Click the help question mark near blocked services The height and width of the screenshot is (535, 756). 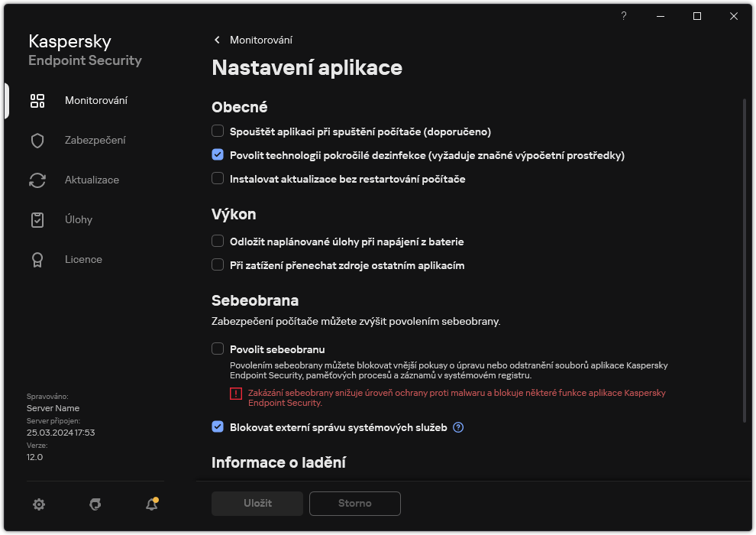pyautogui.click(x=457, y=427)
